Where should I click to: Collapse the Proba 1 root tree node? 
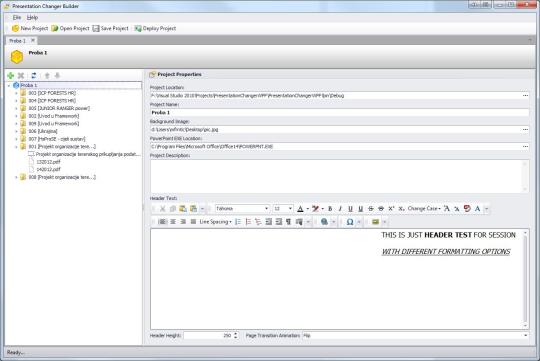pyautogui.click(x=9, y=85)
